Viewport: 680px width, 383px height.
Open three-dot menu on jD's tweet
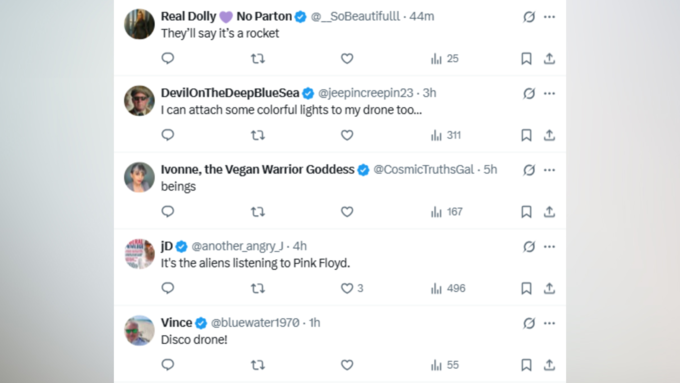[549, 247]
